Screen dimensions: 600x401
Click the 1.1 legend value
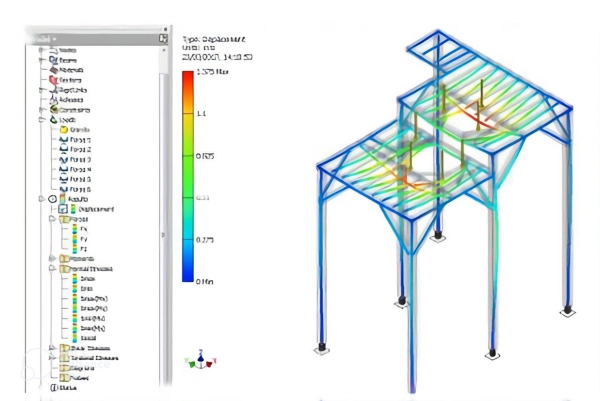tap(201, 114)
